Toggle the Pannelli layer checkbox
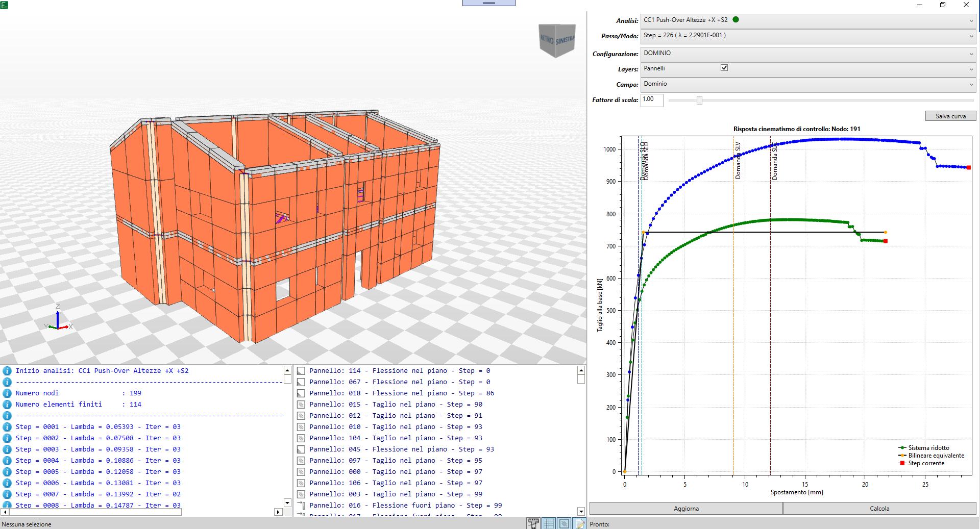980x529 pixels. pos(724,68)
